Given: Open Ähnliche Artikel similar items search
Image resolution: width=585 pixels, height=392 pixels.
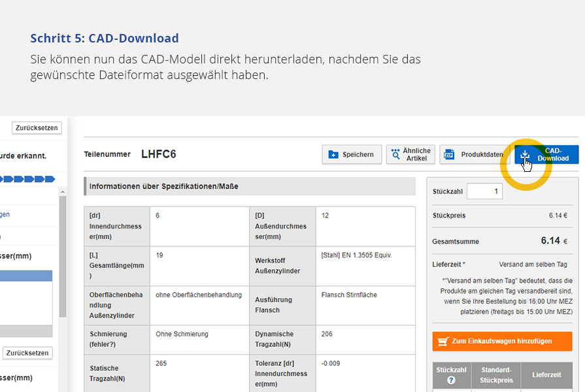Looking at the screenshot, I should 410,154.
